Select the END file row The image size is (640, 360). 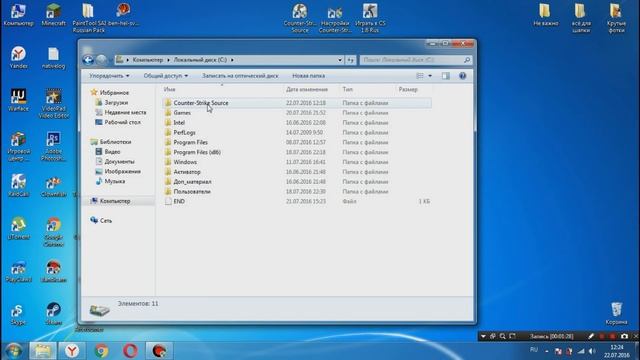pos(296,201)
